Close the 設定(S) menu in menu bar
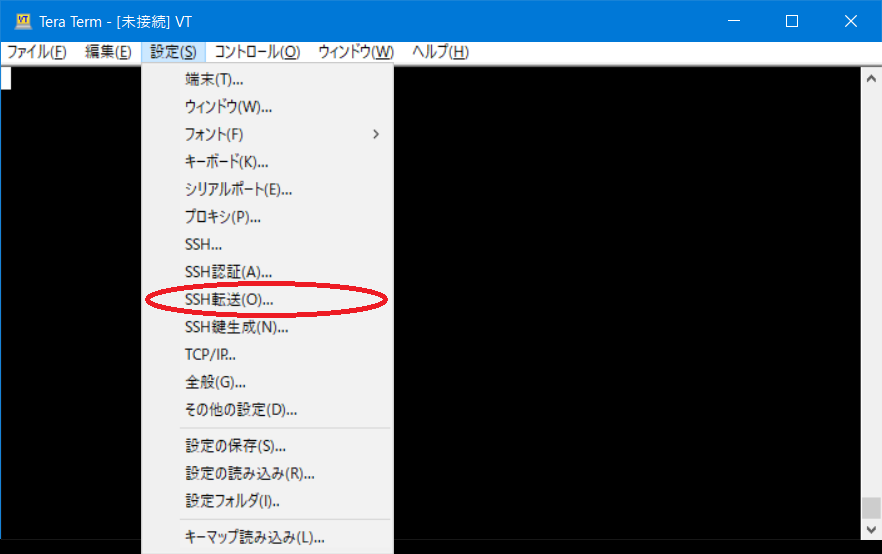 click(173, 52)
